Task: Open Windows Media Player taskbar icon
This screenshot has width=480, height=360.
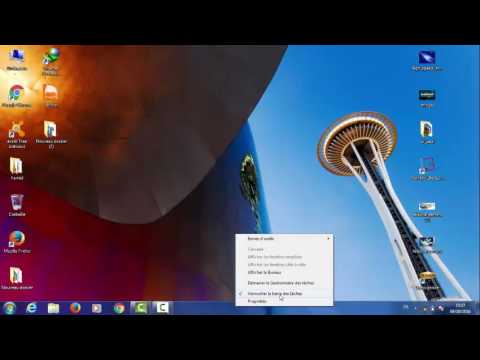Action: pos(97,308)
